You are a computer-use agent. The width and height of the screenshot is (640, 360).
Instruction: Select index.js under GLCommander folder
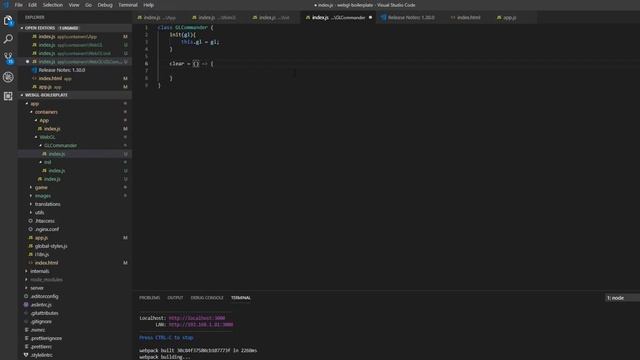pos(57,154)
